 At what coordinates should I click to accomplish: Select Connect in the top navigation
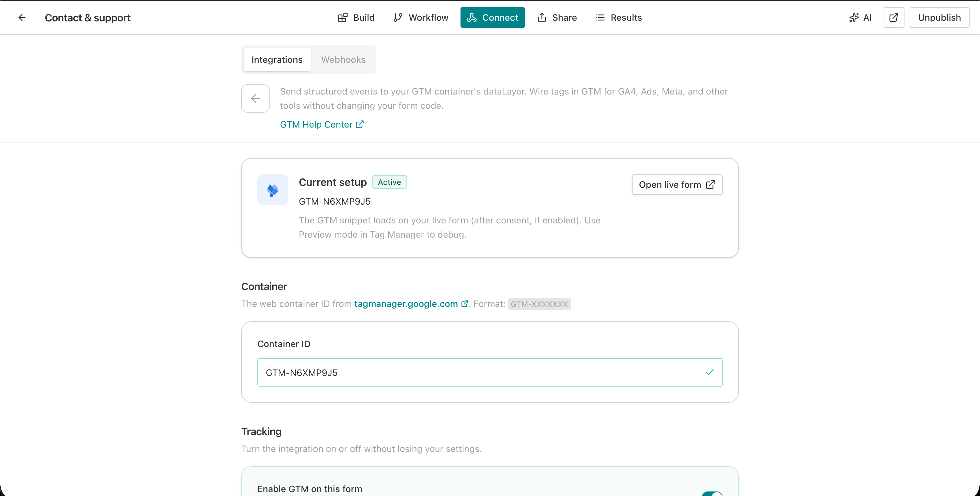pos(492,17)
